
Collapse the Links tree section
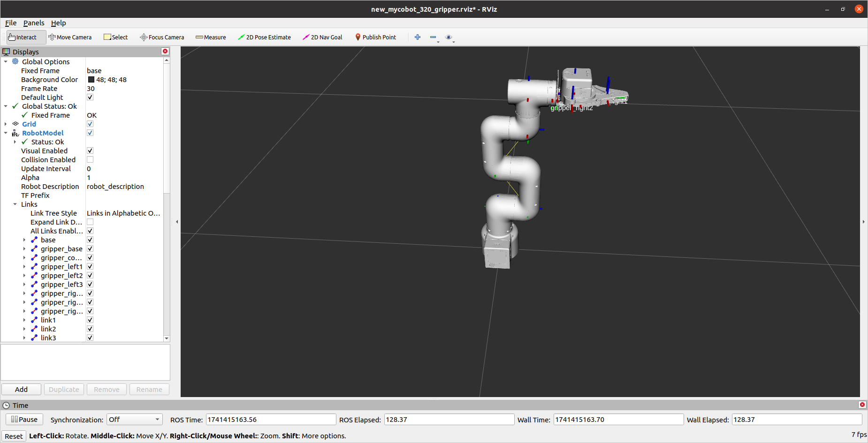(x=15, y=204)
